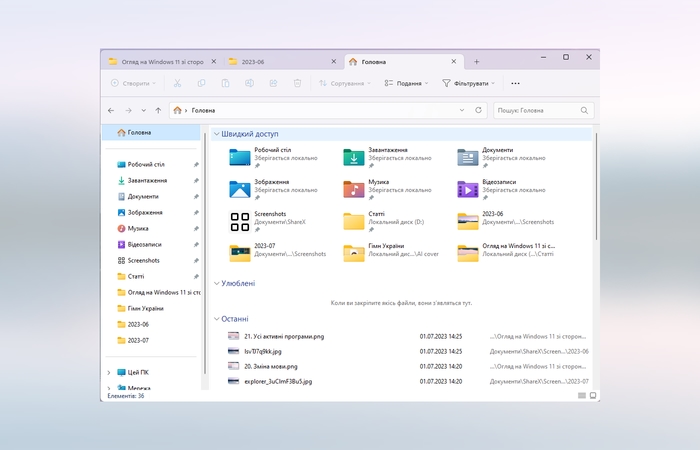
Task: Open Відеозаписи folder in quick access grid
Action: (x=501, y=190)
